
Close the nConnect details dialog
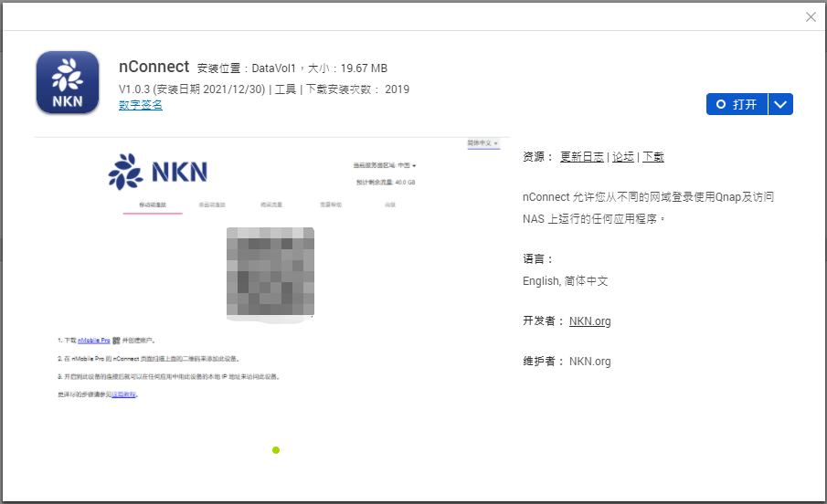pyautogui.click(x=811, y=16)
